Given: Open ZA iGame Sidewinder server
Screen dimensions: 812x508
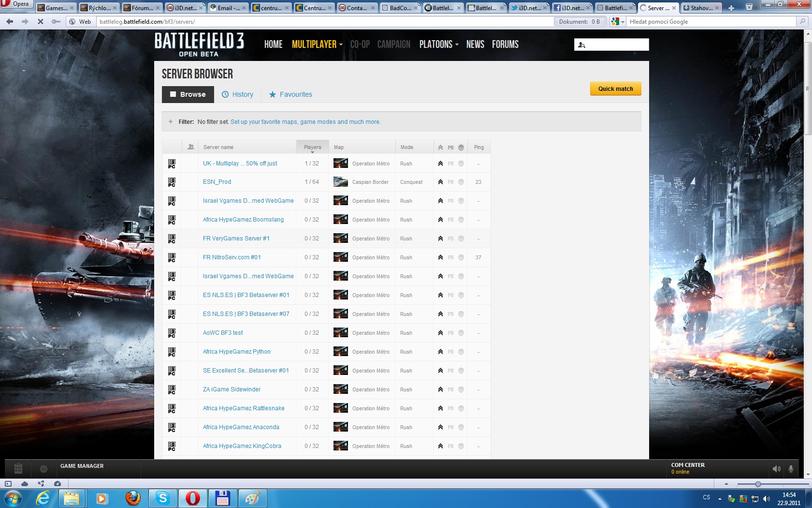Looking at the screenshot, I should point(232,389).
